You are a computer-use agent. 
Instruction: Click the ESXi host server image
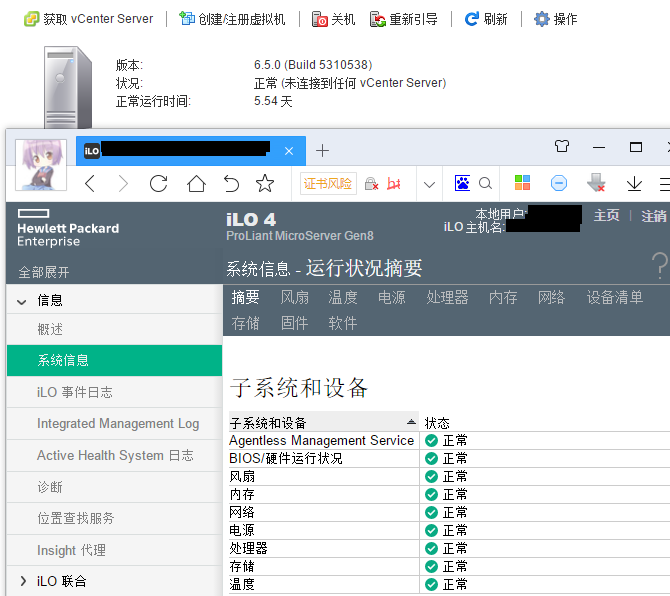(68, 87)
